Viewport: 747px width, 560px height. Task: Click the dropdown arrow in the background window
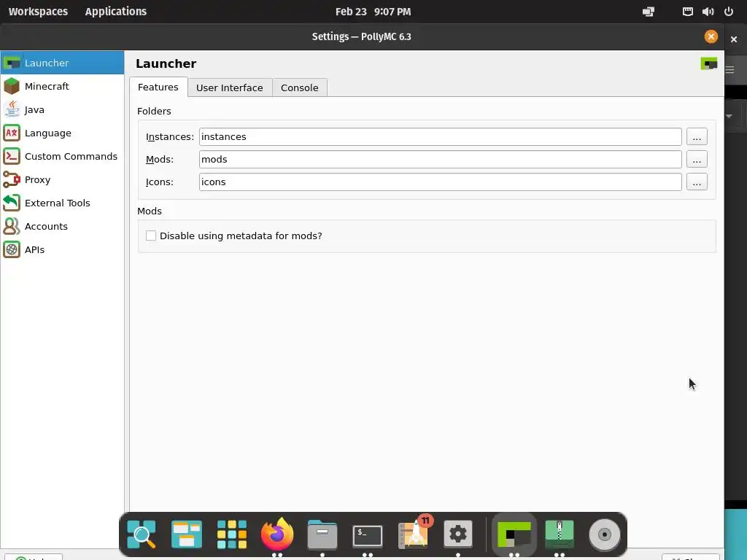coord(729,116)
